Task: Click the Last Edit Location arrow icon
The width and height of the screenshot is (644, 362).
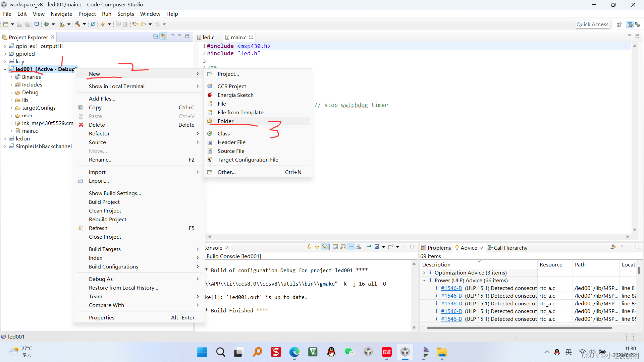Action: (x=135, y=24)
